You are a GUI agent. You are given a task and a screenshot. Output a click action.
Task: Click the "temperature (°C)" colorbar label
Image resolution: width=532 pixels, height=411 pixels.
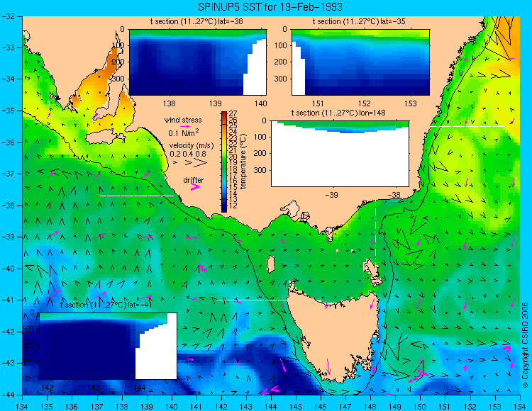coord(243,162)
